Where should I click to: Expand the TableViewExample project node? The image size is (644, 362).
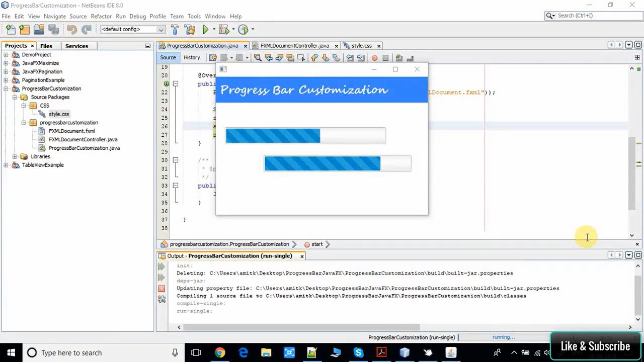pos(6,165)
